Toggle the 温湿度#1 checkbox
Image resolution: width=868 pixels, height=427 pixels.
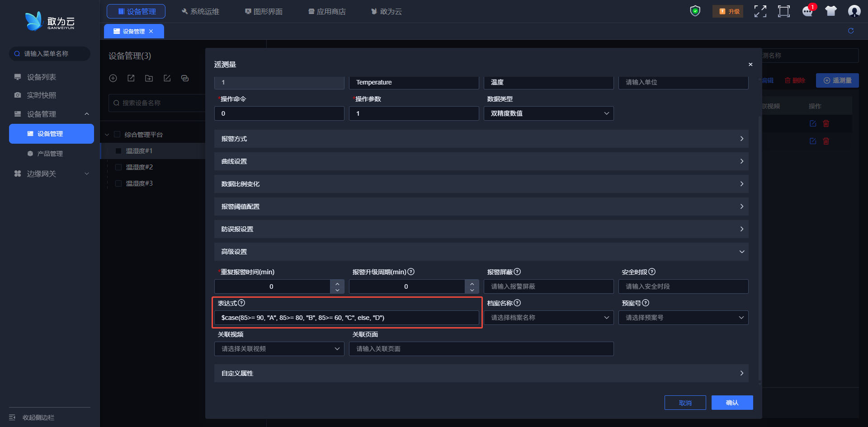tap(118, 151)
